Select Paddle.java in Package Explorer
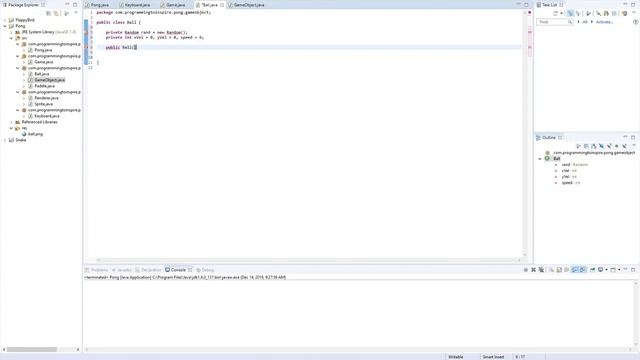The width and height of the screenshot is (640, 360). [x=44, y=86]
